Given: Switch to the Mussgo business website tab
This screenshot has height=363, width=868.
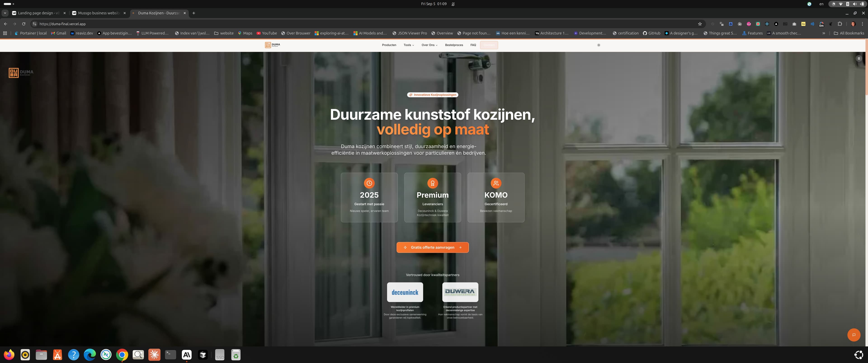Looking at the screenshot, I should point(99,13).
